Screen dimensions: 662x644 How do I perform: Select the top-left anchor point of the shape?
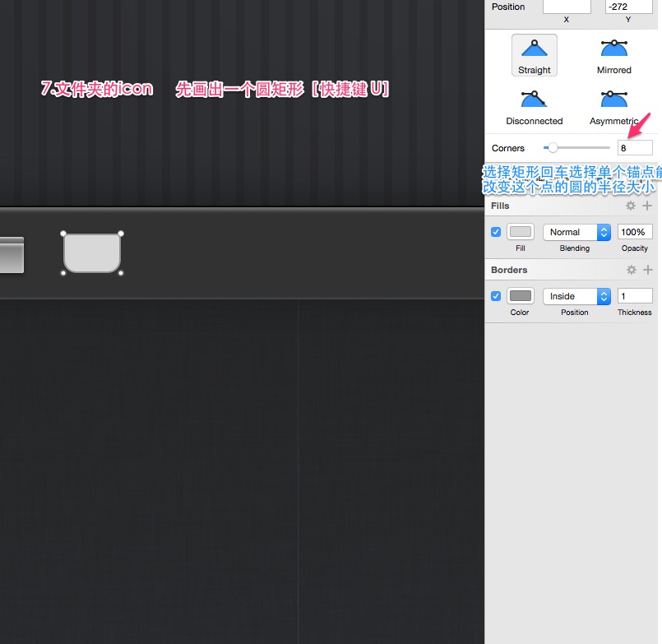point(63,234)
